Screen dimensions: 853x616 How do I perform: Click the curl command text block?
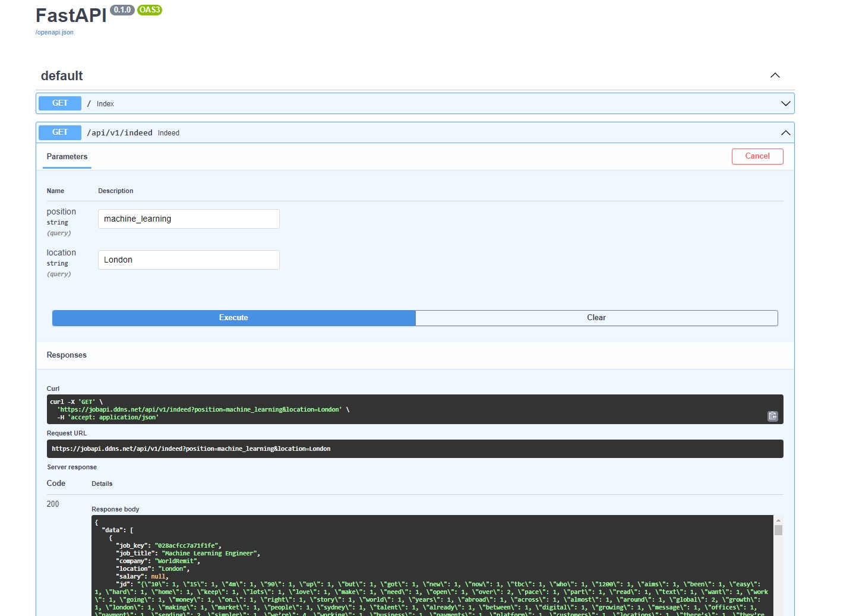coord(415,409)
